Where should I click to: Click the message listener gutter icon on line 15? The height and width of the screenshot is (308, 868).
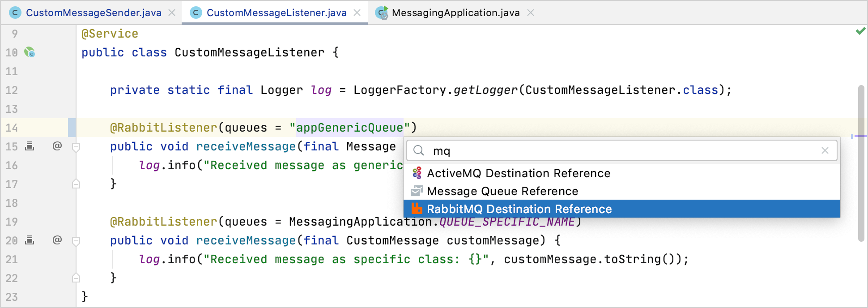[30, 146]
